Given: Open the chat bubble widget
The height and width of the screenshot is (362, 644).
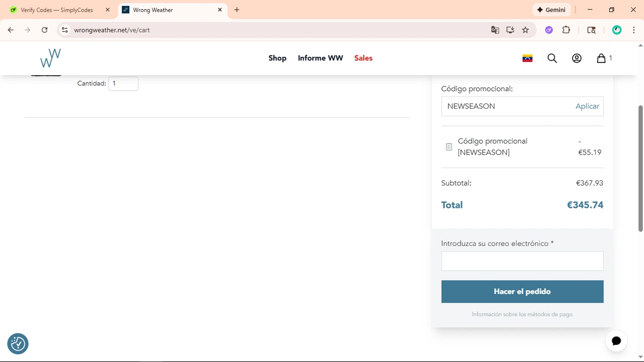Looking at the screenshot, I should [x=616, y=341].
